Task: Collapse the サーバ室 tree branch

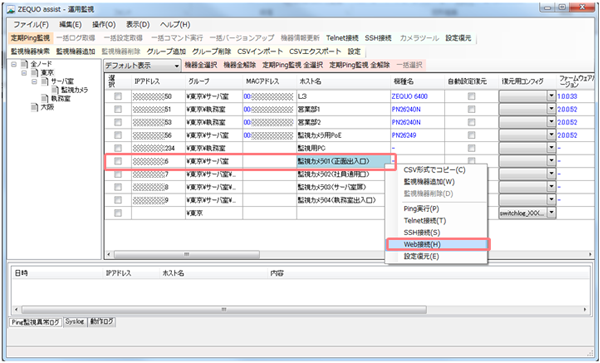Action: coord(34,81)
